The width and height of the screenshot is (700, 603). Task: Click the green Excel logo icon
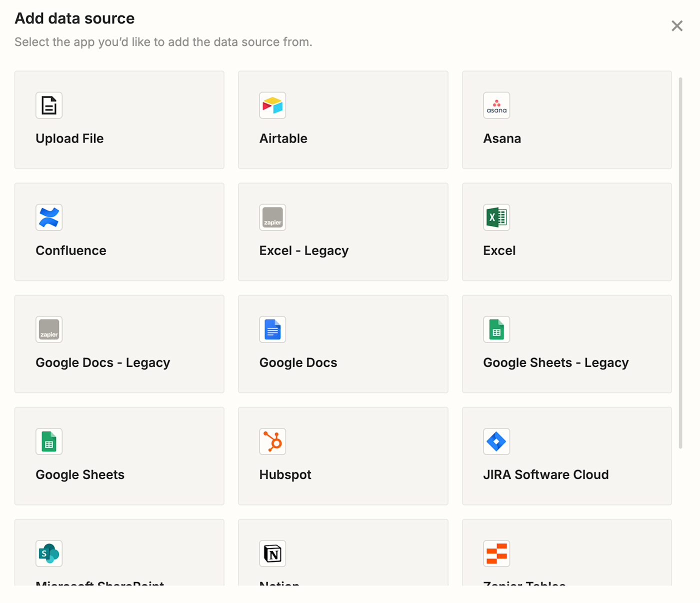pos(496,217)
